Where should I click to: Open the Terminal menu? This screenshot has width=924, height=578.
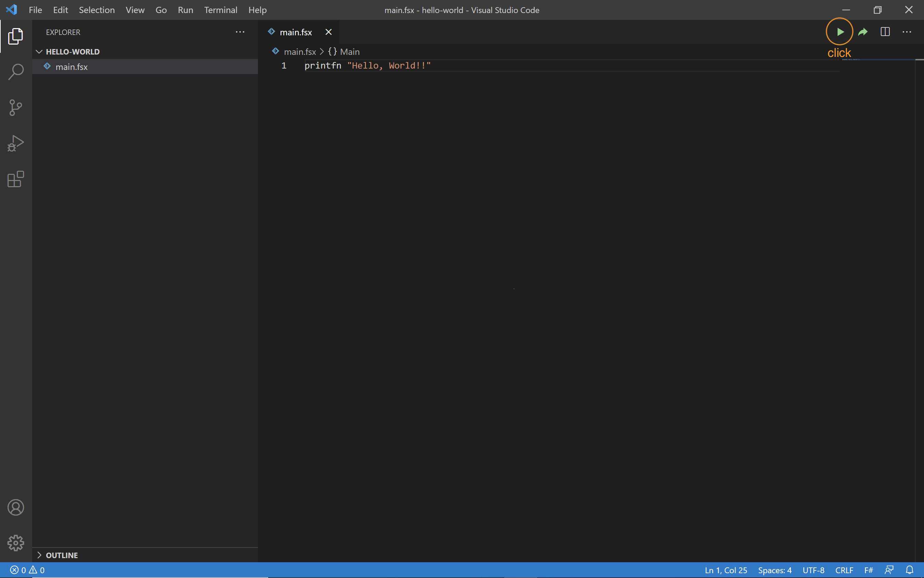[x=221, y=10]
